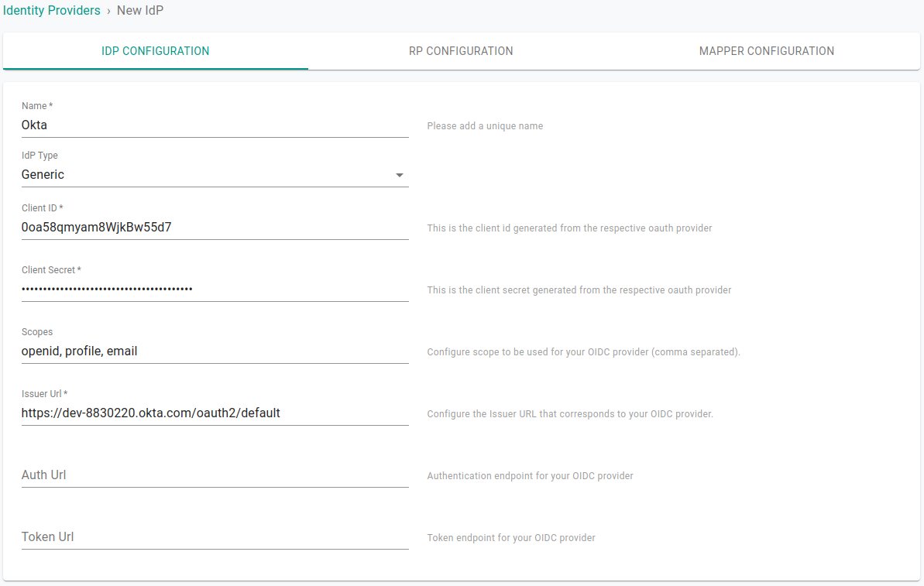The image size is (924, 586).
Task: Click into the Client Secret field
Action: click(215, 290)
